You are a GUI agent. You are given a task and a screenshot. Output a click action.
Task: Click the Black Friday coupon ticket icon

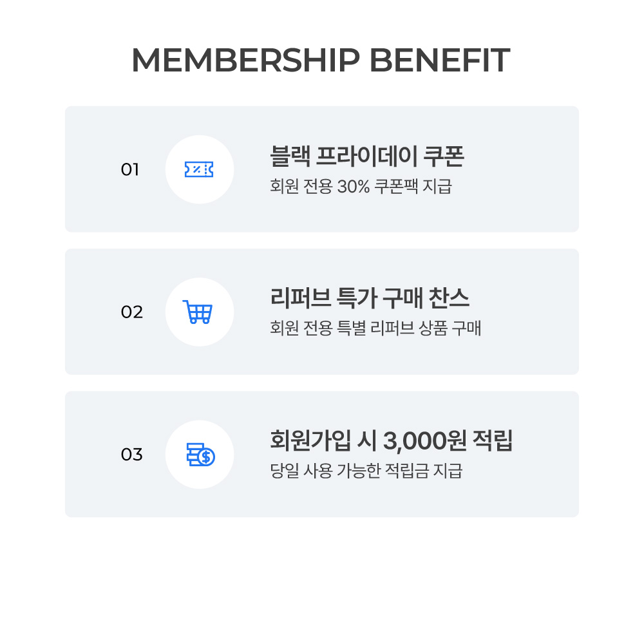[x=199, y=169]
